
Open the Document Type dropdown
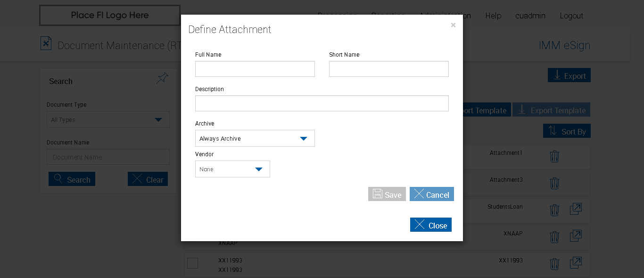(108, 119)
